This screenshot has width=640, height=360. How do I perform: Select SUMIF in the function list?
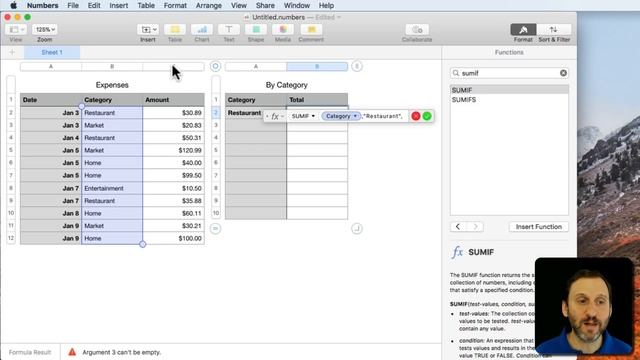pyautogui.click(x=509, y=90)
